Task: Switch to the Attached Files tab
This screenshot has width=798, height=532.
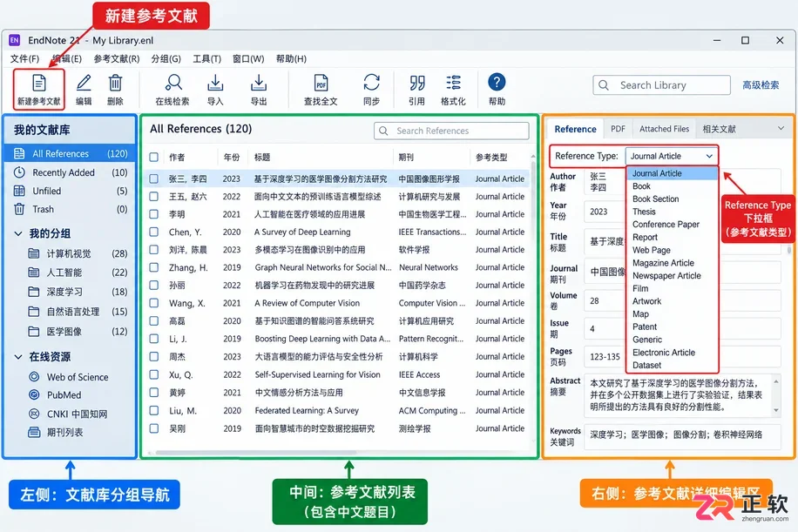Action: coord(664,129)
